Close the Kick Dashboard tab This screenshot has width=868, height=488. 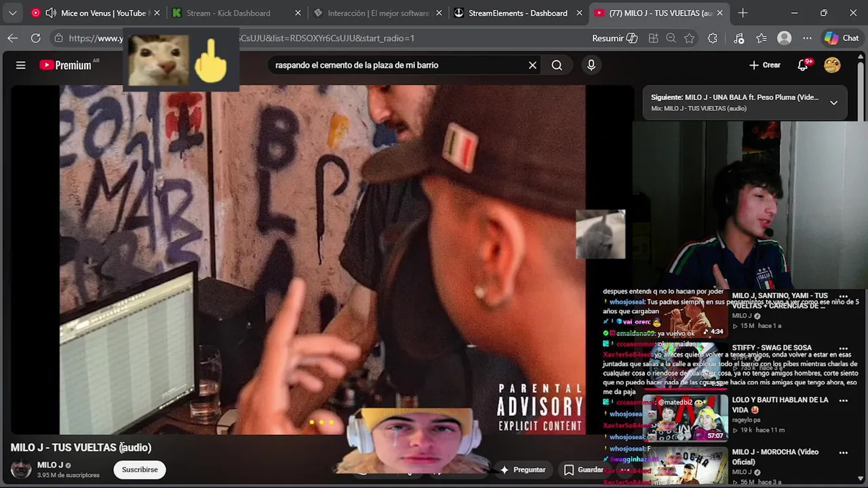[298, 13]
